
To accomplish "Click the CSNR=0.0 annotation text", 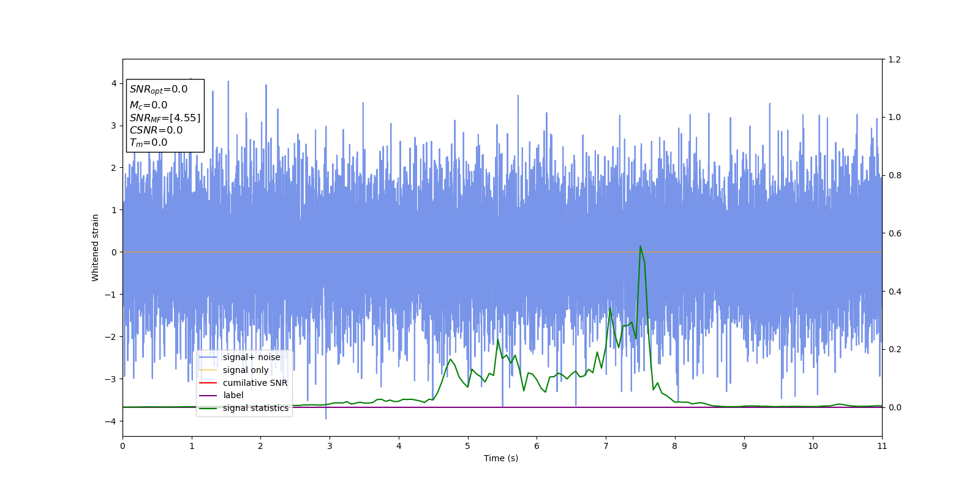I will pos(156,130).
